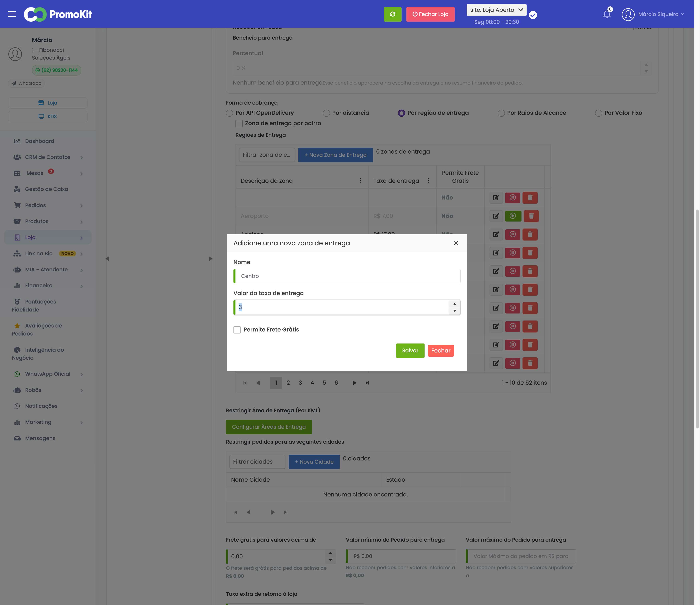
Task: Click the Fechar button in the dialog
Action: [441, 350]
